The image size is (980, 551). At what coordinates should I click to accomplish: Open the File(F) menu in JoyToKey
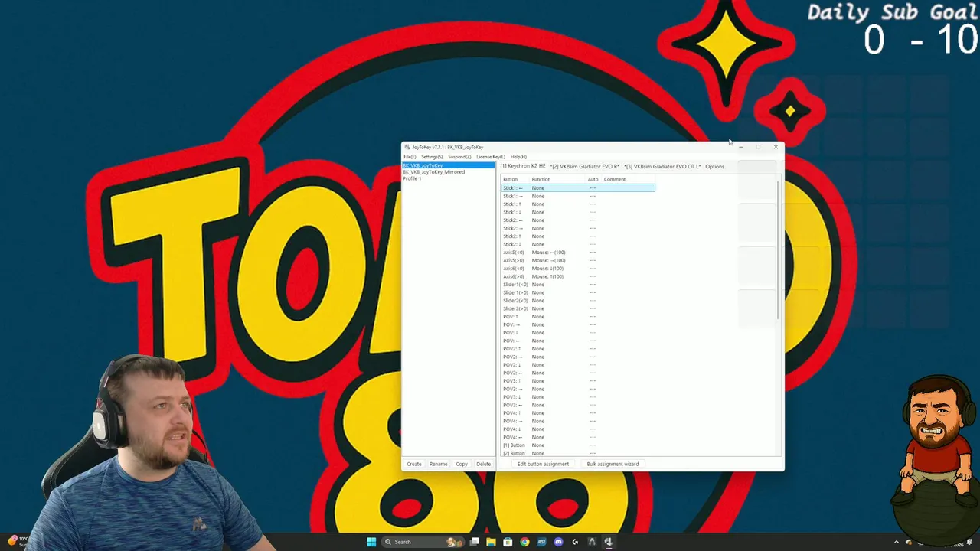[410, 157]
